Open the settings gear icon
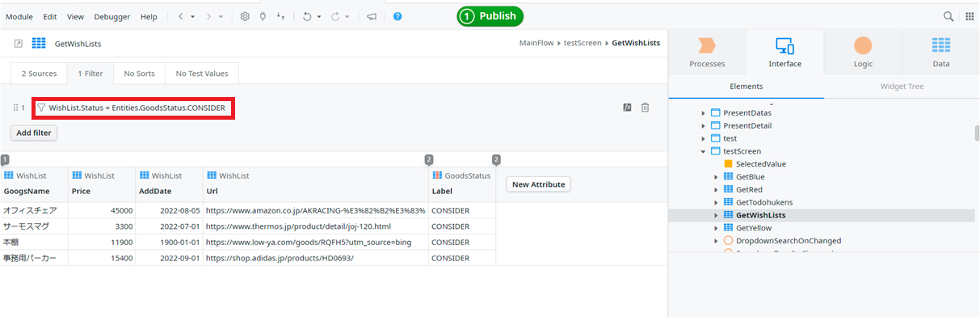 tap(245, 16)
